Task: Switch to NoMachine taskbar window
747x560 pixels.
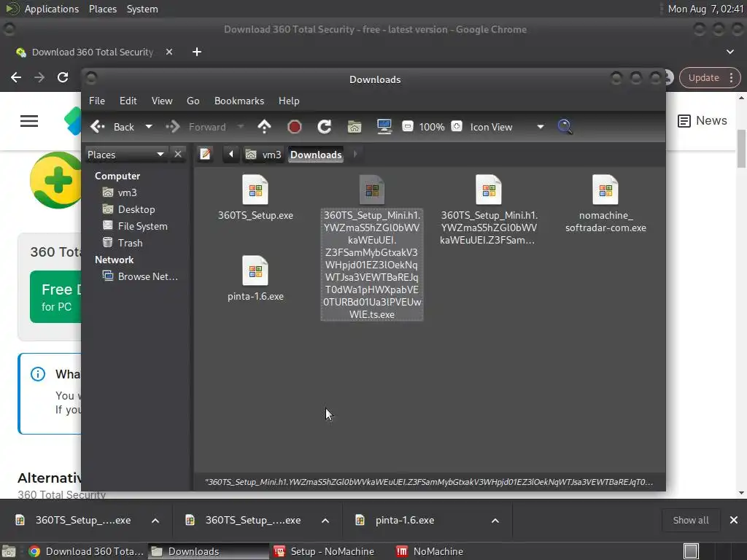Action: 430,551
